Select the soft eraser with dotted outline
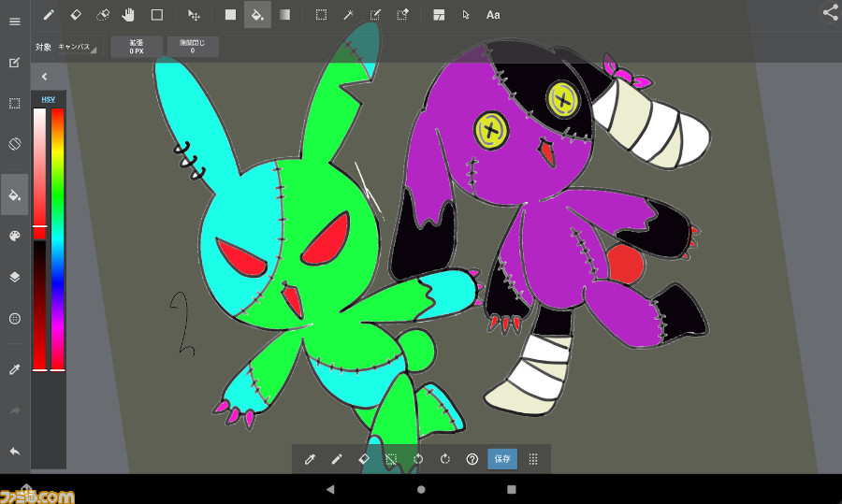 103,15
